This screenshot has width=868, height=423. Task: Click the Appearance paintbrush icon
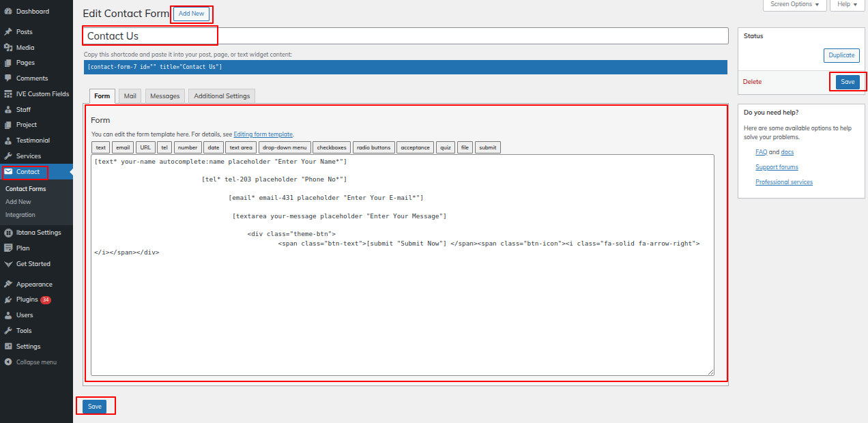click(8, 285)
